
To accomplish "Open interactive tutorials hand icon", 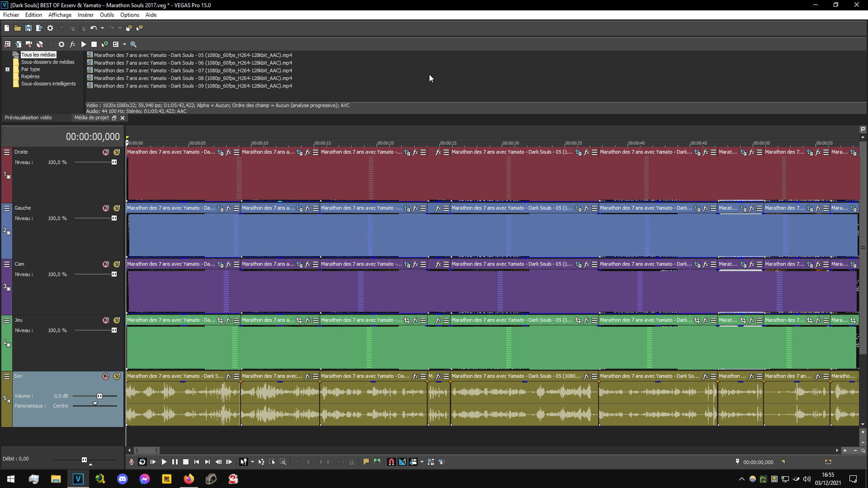I will click(x=129, y=28).
